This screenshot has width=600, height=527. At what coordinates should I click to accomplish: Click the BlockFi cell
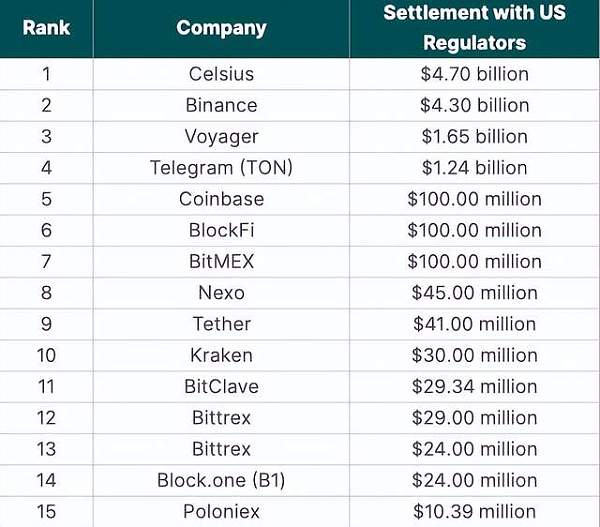pyautogui.click(x=221, y=230)
